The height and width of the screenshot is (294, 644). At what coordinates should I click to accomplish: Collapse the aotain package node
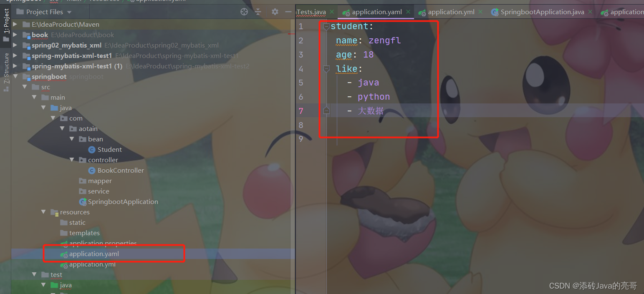pos(62,129)
